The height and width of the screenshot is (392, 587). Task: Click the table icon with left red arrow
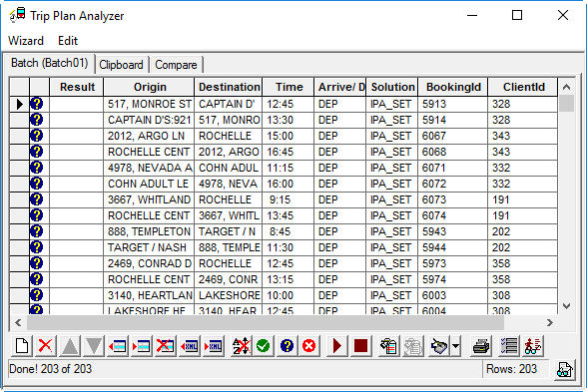(118, 346)
